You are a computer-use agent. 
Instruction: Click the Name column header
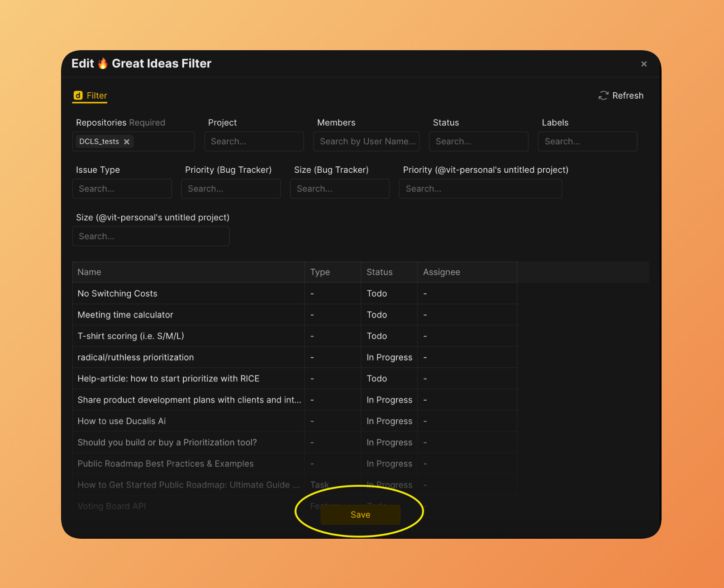pyautogui.click(x=90, y=272)
